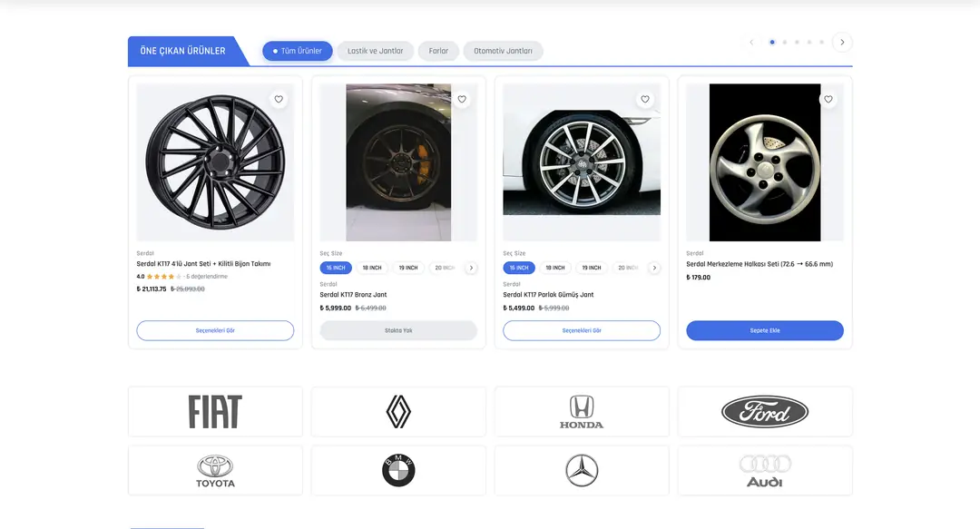Open the bronze wheel product photo
This screenshot has width=980, height=529.
coord(398,162)
